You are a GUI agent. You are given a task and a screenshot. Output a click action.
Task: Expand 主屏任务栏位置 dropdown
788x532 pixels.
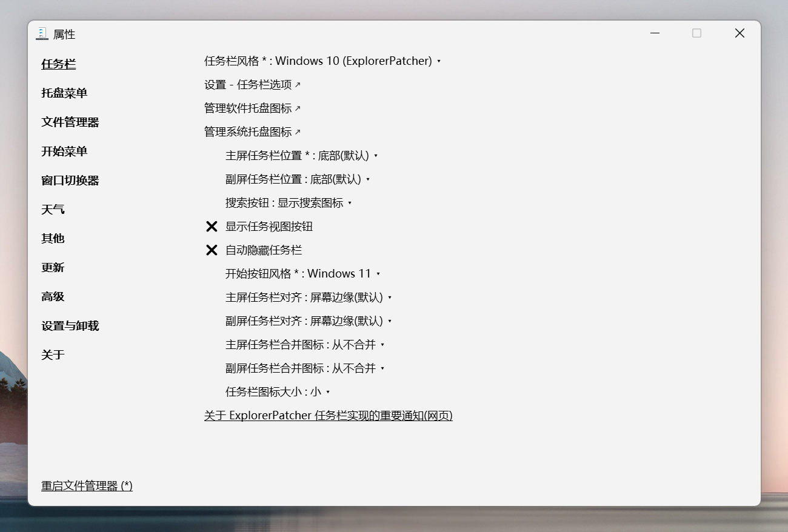point(301,156)
